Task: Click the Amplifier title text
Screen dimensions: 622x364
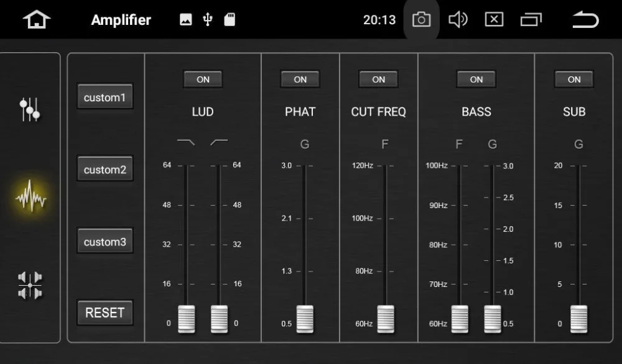Action: click(x=121, y=20)
